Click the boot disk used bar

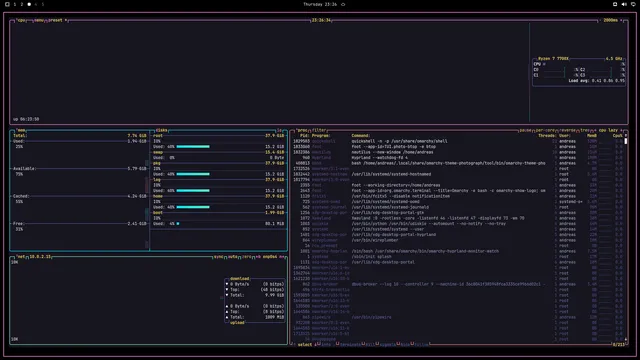(x=178, y=224)
